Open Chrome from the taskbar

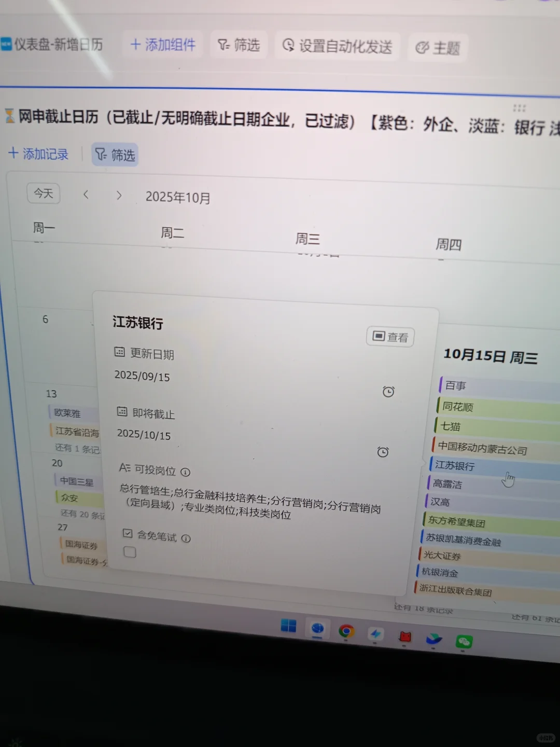tap(346, 631)
